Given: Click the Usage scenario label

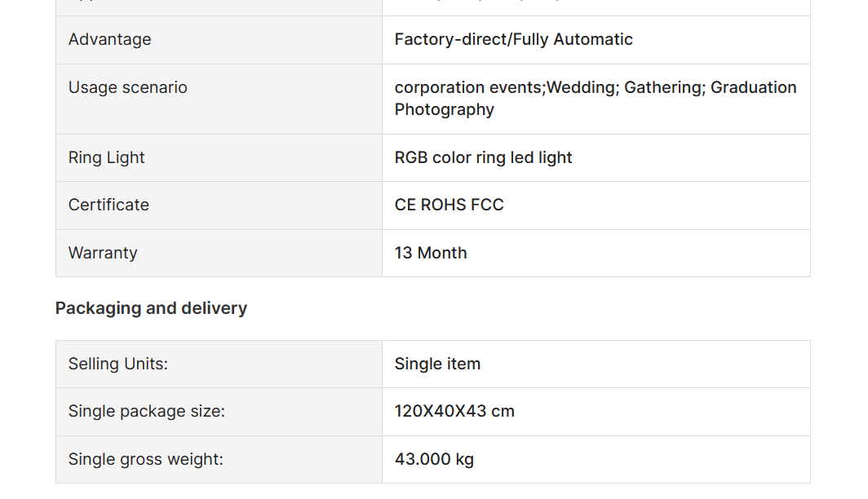Looking at the screenshot, I should click(128, 87).
